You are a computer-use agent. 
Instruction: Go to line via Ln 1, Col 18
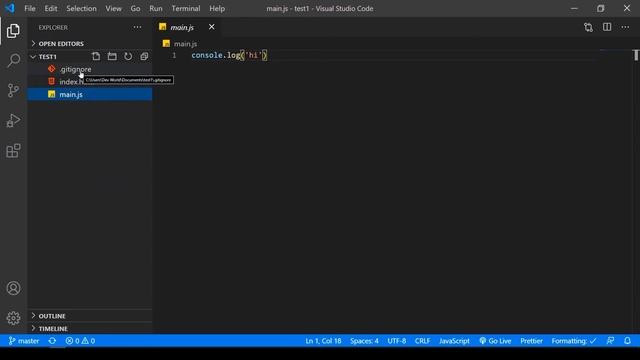click(323, 341)
